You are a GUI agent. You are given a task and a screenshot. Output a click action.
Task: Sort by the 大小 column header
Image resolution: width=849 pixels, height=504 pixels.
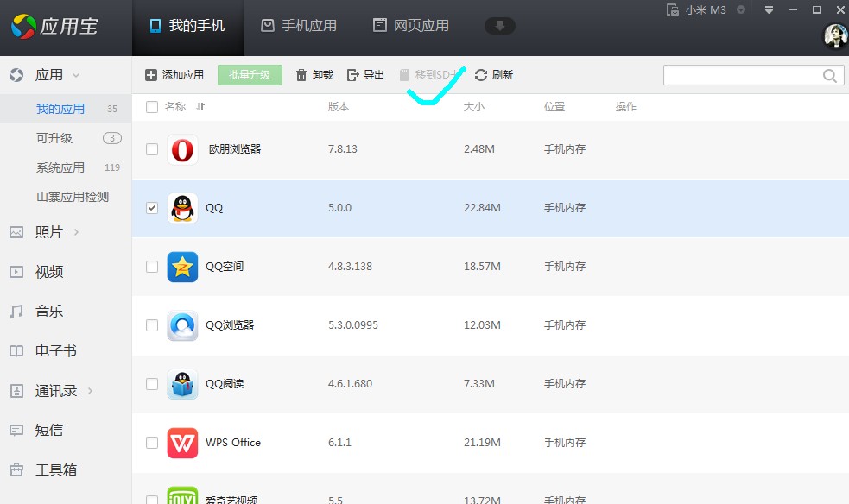coord(474,107)
